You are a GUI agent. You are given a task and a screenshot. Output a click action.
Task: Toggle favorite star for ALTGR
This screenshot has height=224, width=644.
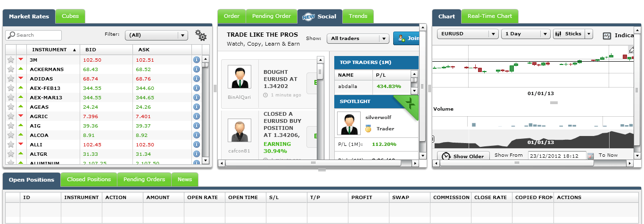click(11, 154)
